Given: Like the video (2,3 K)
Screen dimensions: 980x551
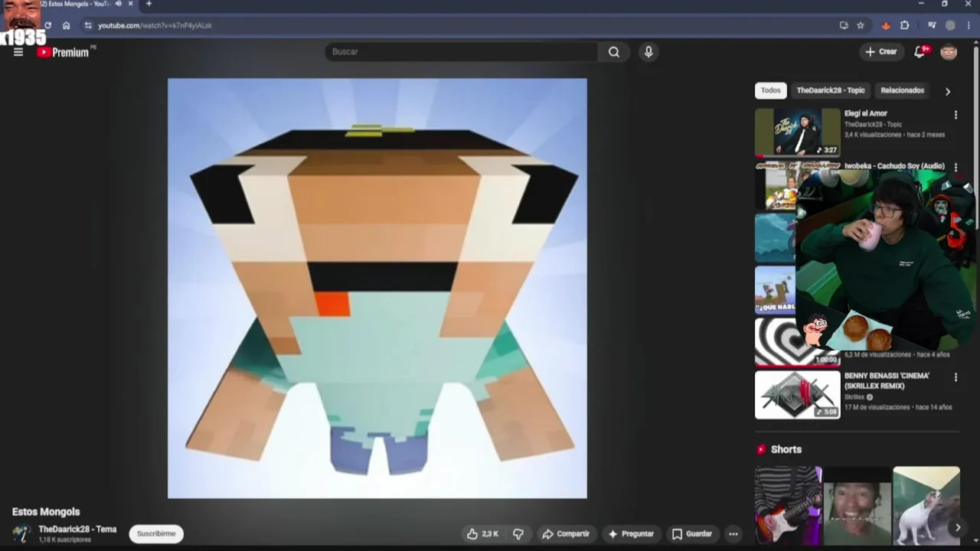Looking at the screenshot, I should click(482, 534).
